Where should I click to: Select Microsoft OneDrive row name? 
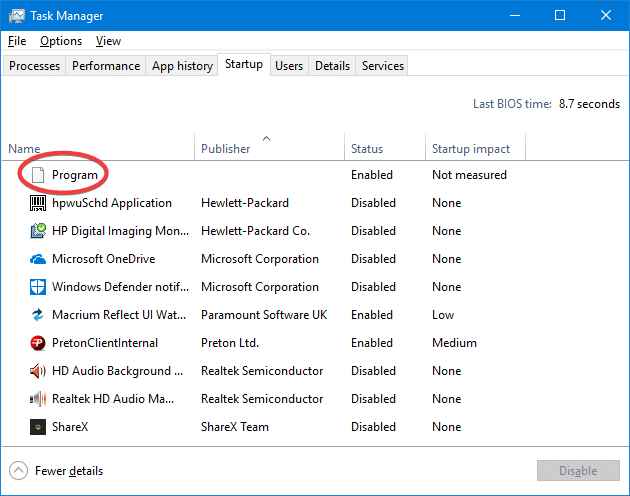[x=104, y=259]
